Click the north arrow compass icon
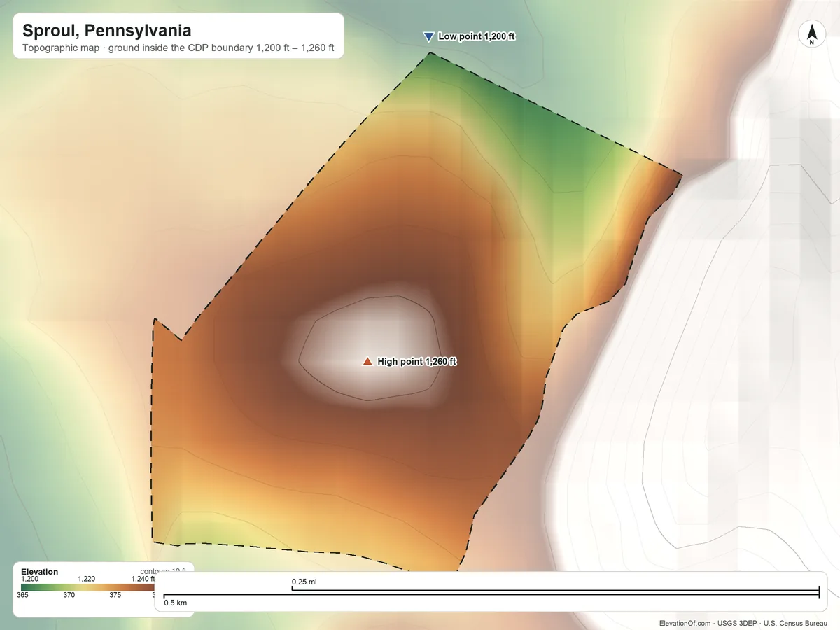This screenshot has height=630, width=840. [x=811, y=35]
